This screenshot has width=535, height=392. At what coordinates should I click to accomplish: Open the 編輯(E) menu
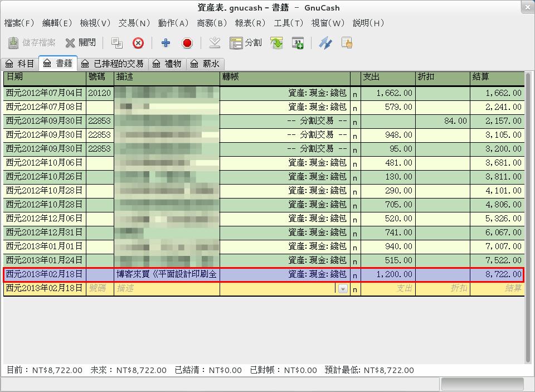click(x=57, y=23)
